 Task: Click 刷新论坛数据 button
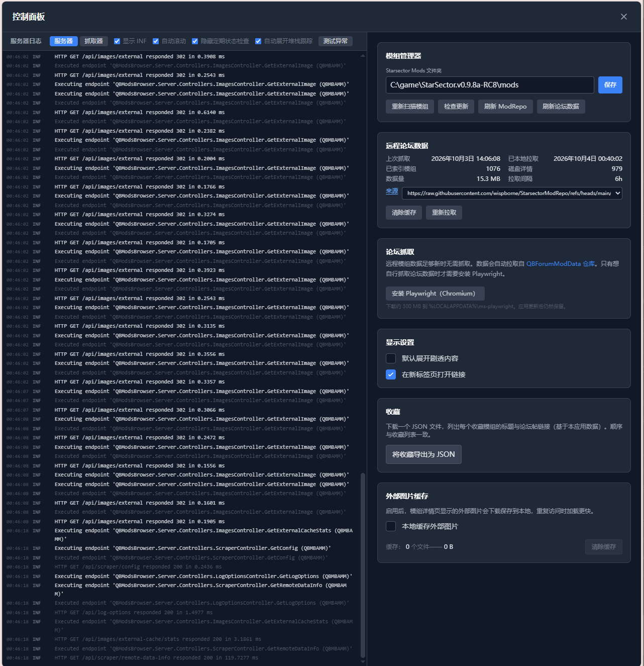561,107
